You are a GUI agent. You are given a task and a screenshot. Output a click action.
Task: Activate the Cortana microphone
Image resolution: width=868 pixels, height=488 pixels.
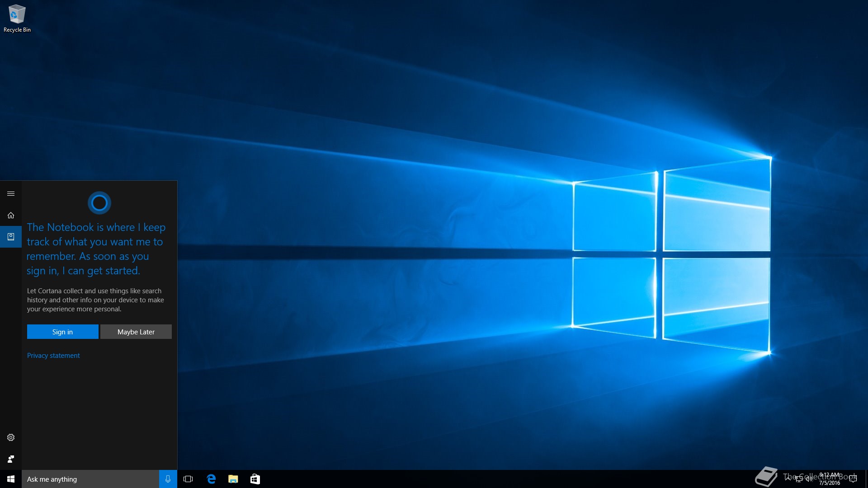click(168, 479)
